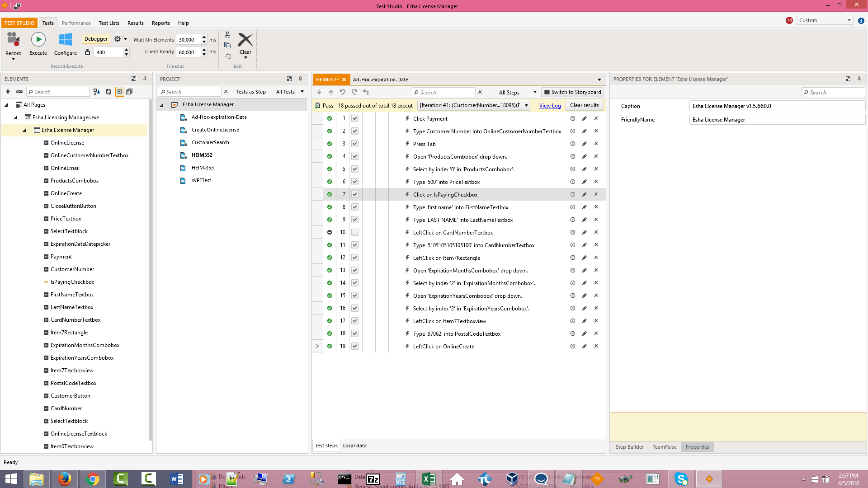868x488 pixels.
Task: Collapse the Esha License Manager tree node
Action: 24,130
